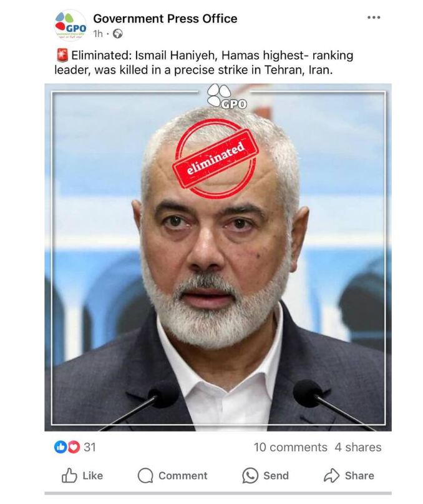Open the post image in full view
423x504 pixels.
pyautogui.click(x=218, y=257)
